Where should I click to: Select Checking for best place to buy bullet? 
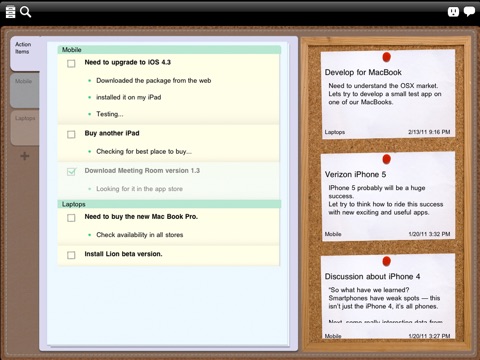[144, 151]
